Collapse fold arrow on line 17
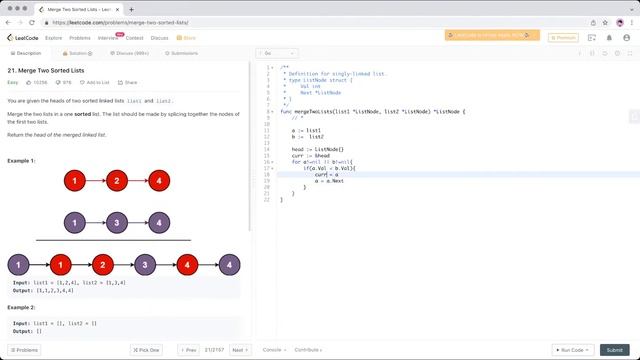Image resolution: width=640 pixels, height=360 pixels. point(272,169)
